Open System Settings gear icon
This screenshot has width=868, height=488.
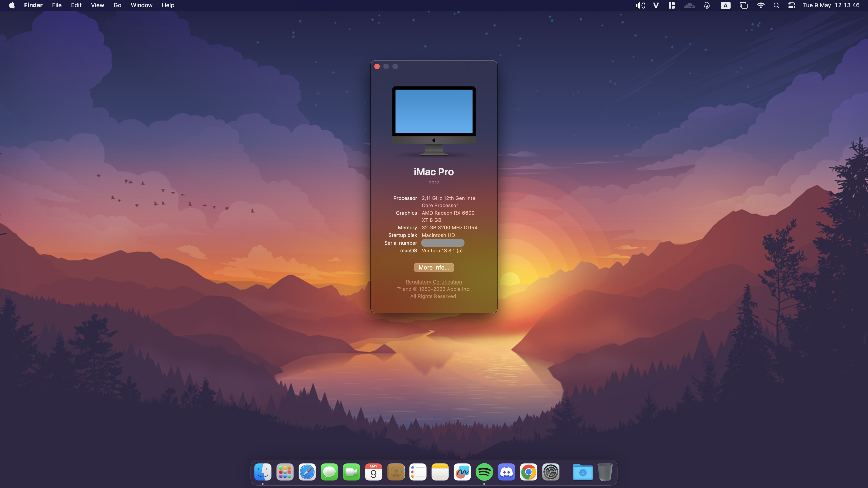(551, 472)
